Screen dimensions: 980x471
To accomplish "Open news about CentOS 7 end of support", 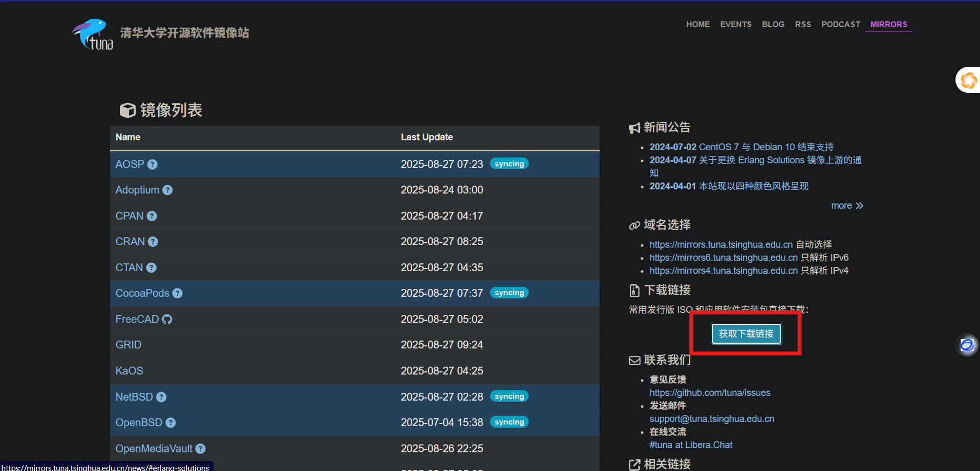I will pyautogui.click(x=742, y=147).
